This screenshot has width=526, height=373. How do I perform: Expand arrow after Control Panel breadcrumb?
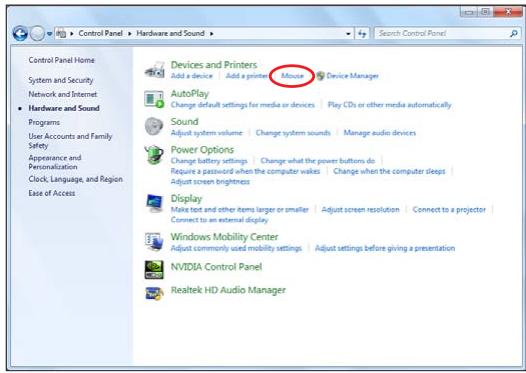tap(129, 34)
